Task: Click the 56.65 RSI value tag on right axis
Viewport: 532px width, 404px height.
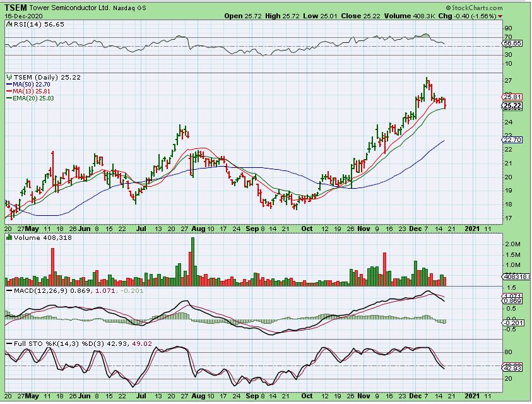Action: point(512,44)
